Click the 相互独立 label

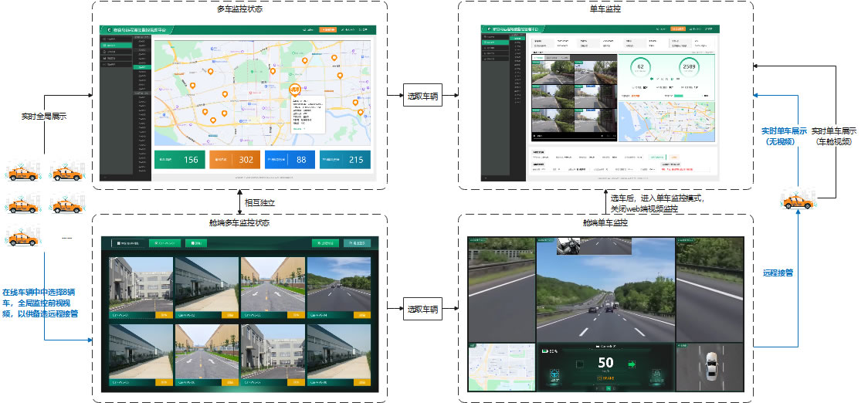(x=260, y=202)
